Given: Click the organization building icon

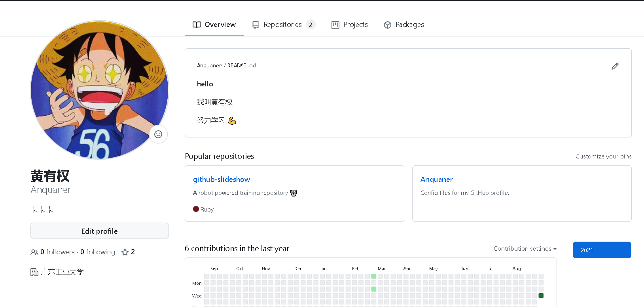Looking at the screenshot, I should (34, 272).
